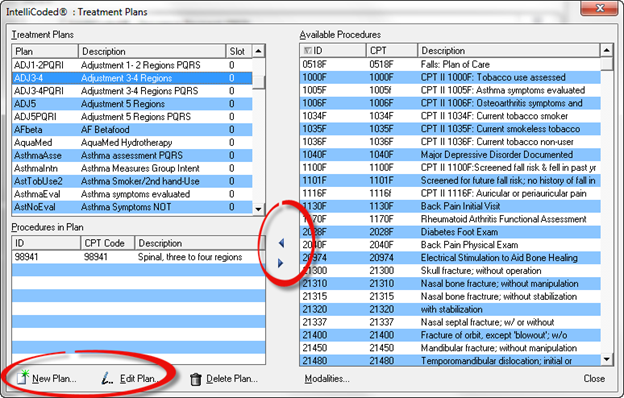Viewport: 624px width, 398px height.
Task: Click the left arrow to add procedure to plan
Action: (281, 243)
